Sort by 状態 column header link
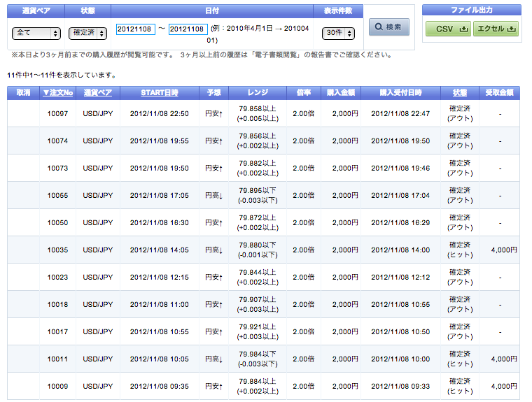This screenshot has height=402, width=532. [x=460, y=92]
